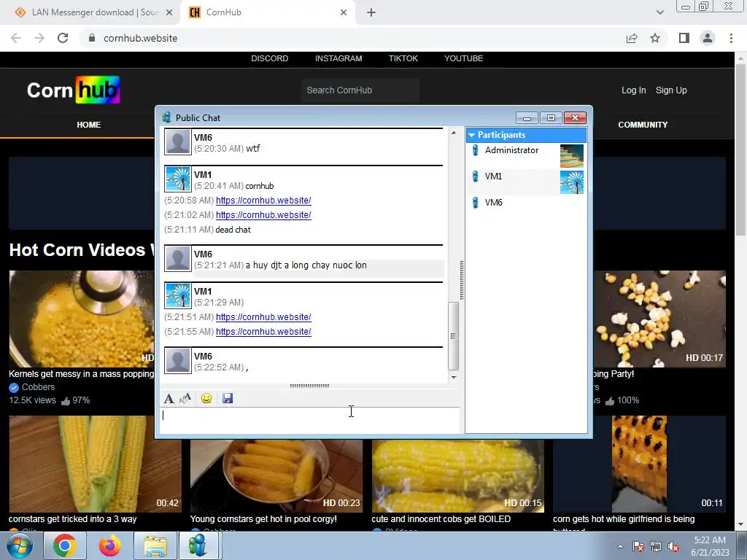Reload the current page
The width and height of the screenshot is (747, 560).
click(63, 38)
